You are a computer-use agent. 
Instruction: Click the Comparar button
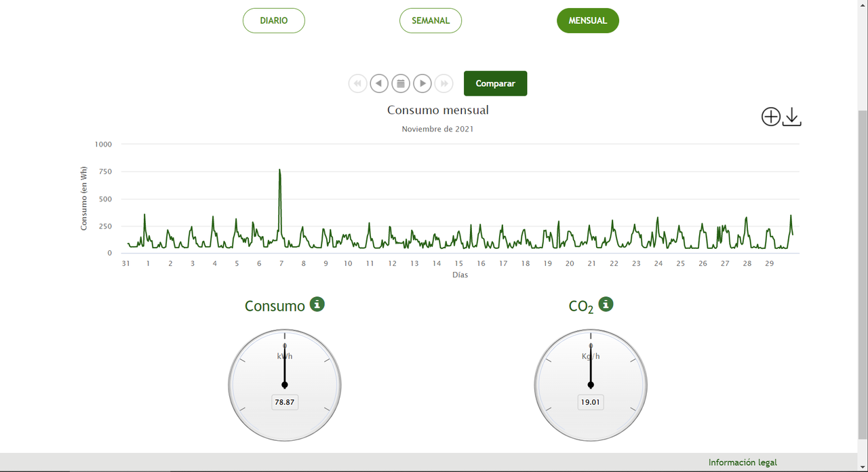[496, 83]
